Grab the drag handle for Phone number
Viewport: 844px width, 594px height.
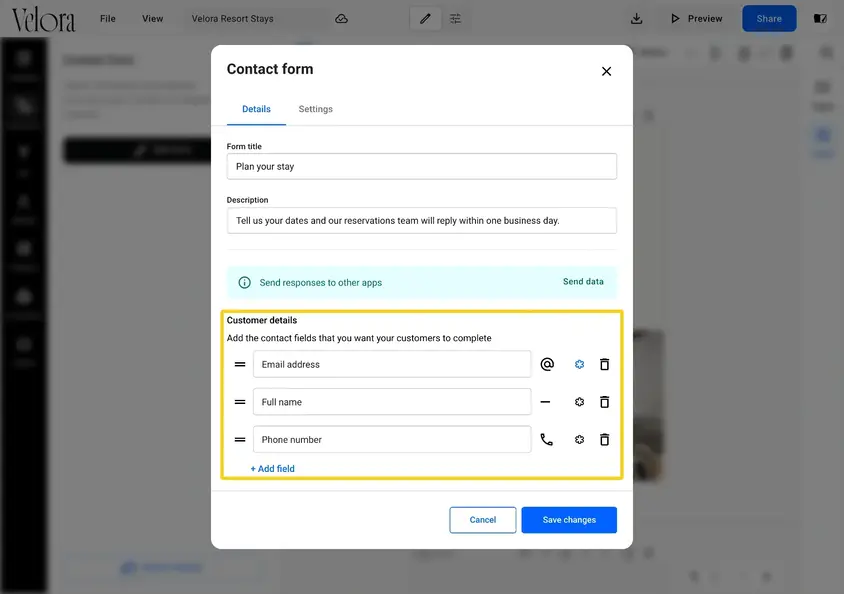coord(240,440)
